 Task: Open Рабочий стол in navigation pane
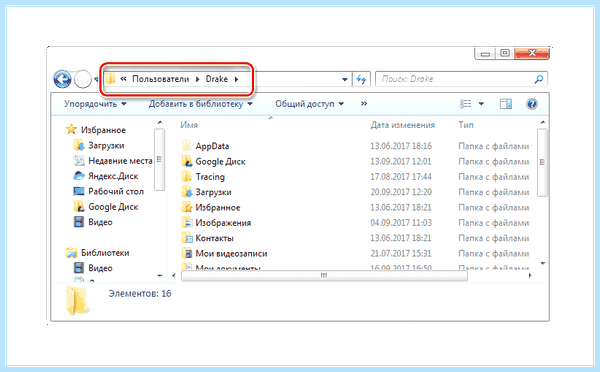116,191
